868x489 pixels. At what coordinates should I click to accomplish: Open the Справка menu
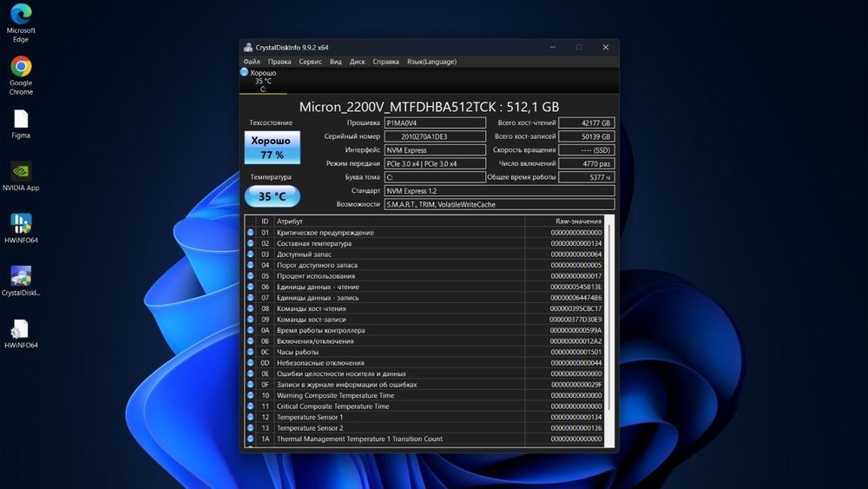click(x=385, y=62)
